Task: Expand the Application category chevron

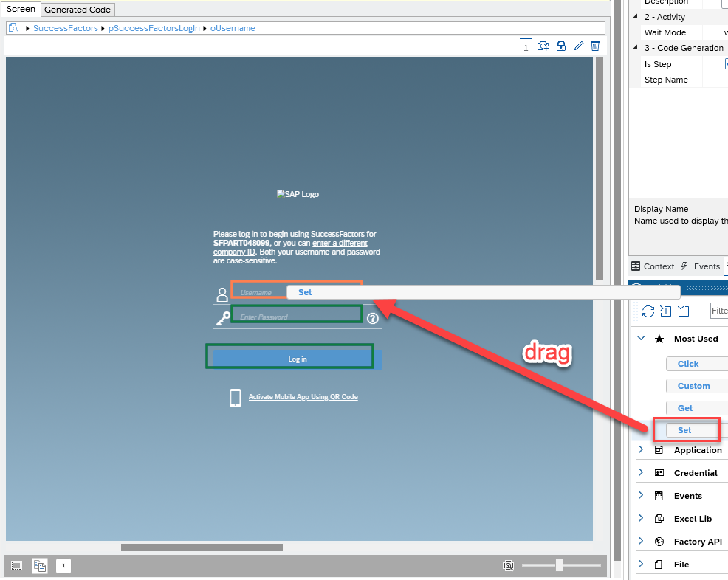Action: click(641, 449)
